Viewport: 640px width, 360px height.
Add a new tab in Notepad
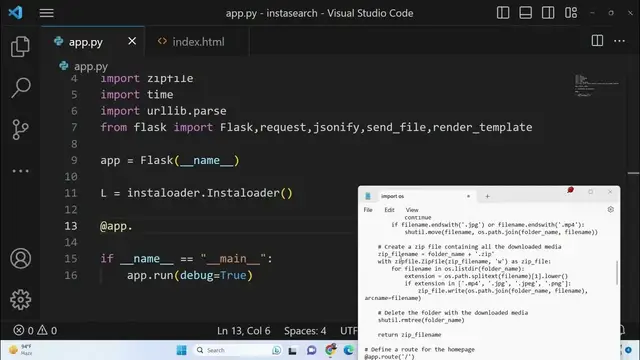point(487,196)
